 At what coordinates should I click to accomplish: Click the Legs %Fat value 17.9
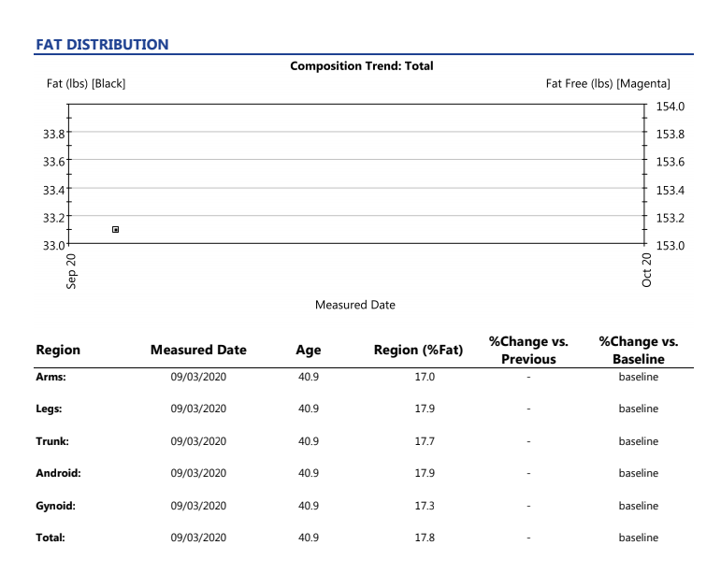pyautogui.click(x=425, y=409)
